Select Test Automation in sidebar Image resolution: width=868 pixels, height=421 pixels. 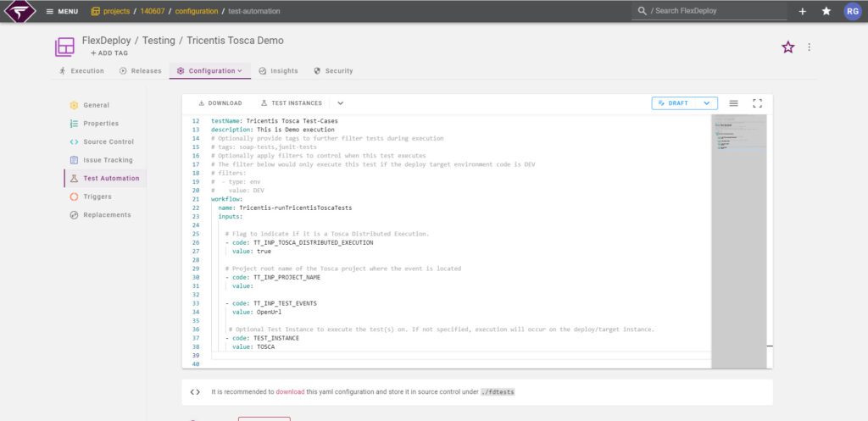coord(104,178)
